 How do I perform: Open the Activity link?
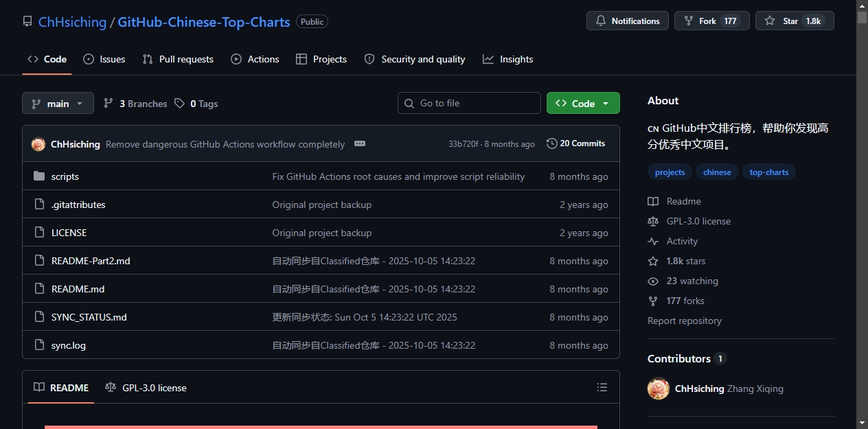[673, 241]
